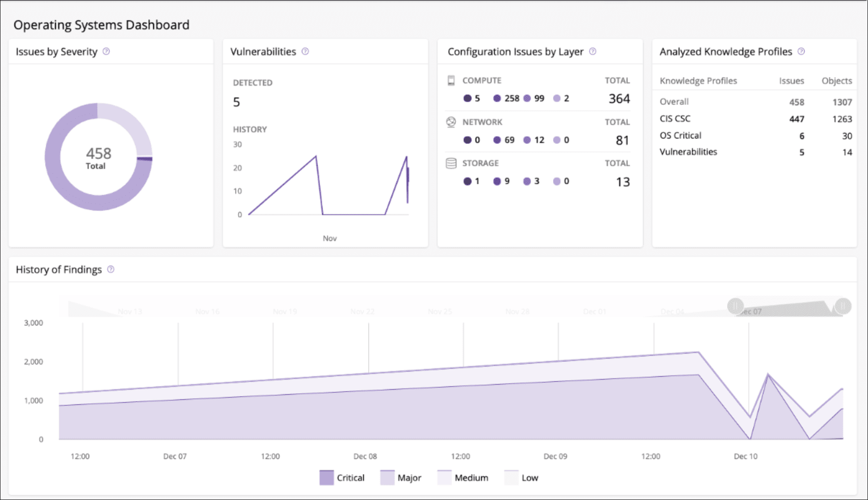Click right handle of timeline range slider
Image resolution: width=868 pixels, height=500 pixels.
coord(843,306)
